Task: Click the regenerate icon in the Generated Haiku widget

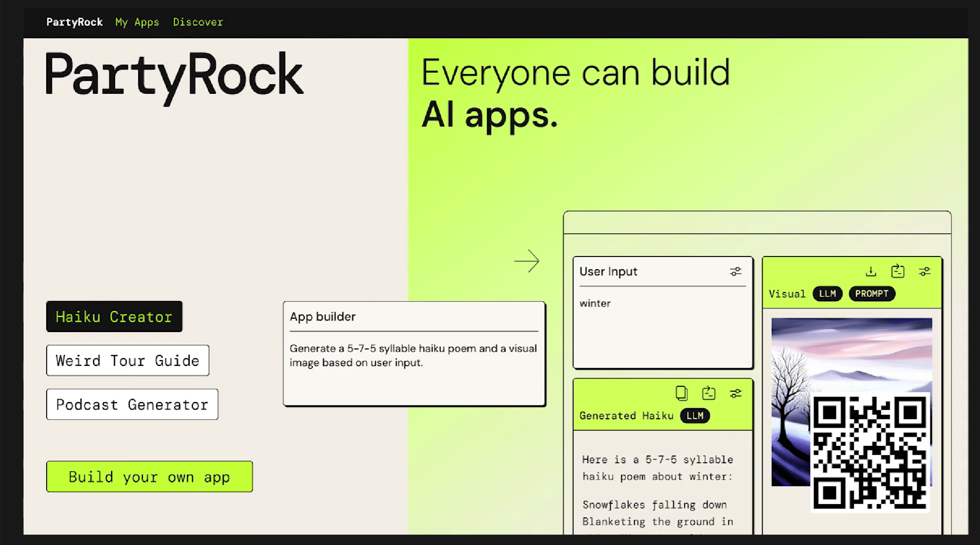Action: 708,393
